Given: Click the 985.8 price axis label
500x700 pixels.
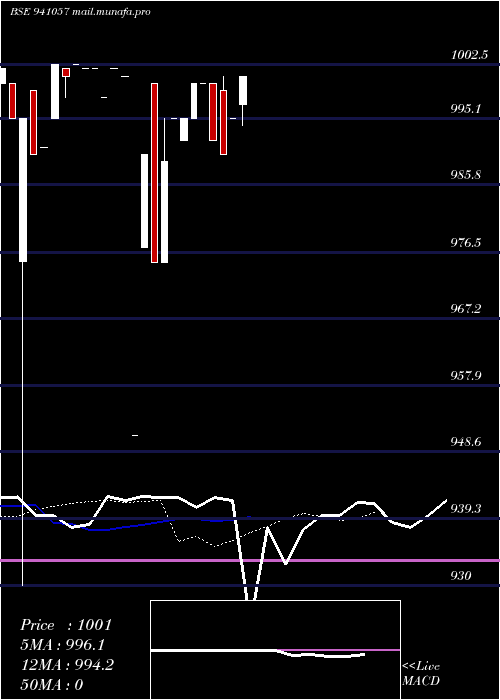Looking at the screenshot, I should [466, 174].
